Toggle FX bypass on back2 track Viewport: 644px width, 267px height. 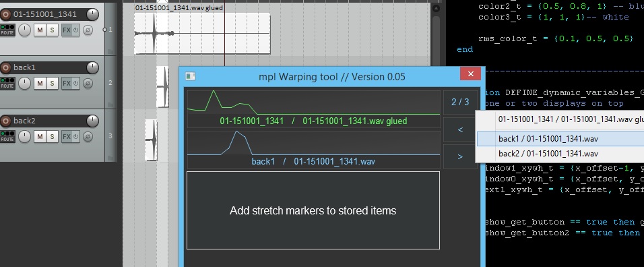pos(75,137)
